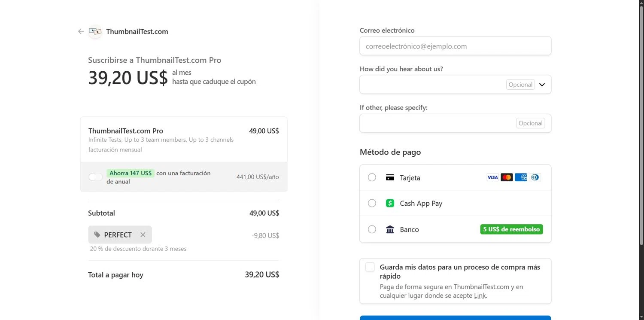This screenshot has height=320, width=644.
Task: Click the 'Cash App Pay' label
Action: [421, 204]
